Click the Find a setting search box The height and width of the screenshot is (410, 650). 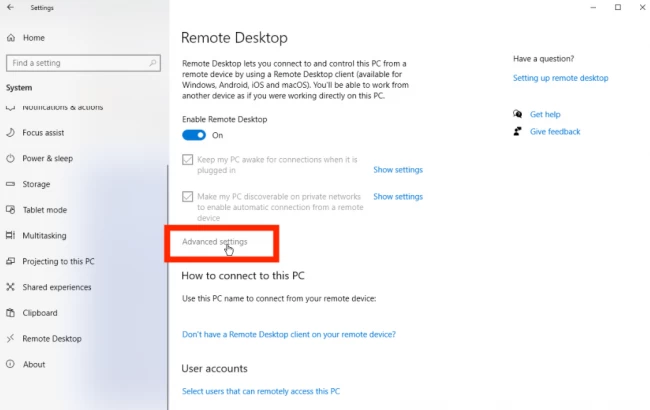pos(83,63)
